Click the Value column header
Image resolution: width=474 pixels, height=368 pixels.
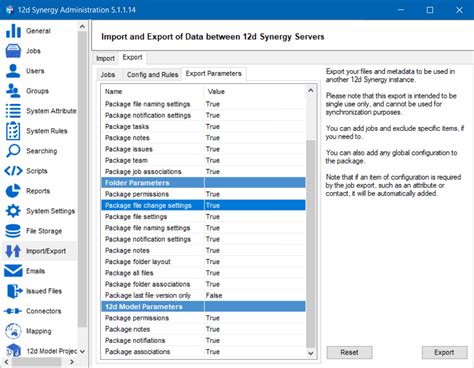[254, 91]
